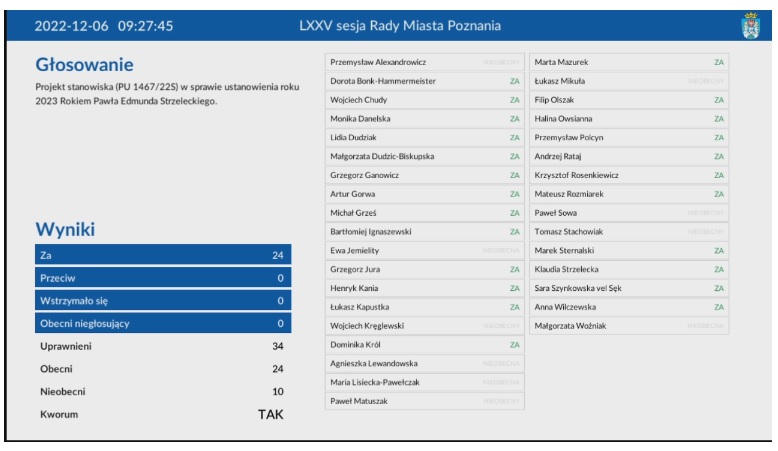The width and height of the screenshot is (778, 451).
Task: Click the Poznań city crest icon
Action: [749, 25]
